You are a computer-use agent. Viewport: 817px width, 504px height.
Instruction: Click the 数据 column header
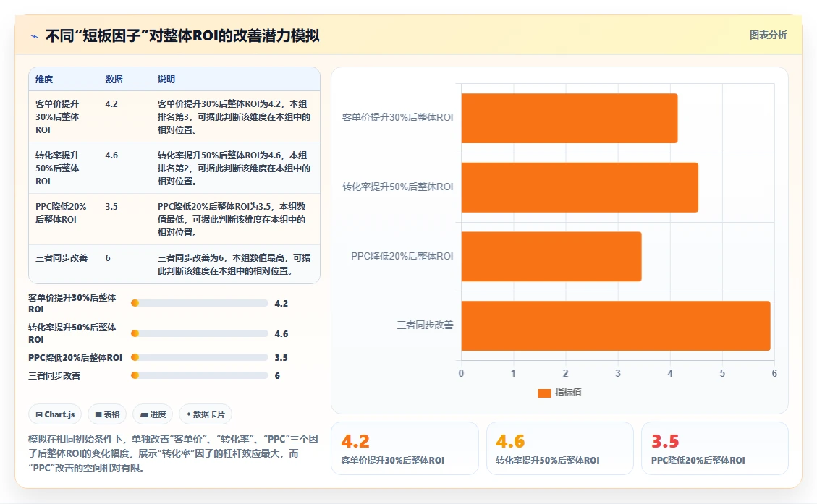coord(114,79)
